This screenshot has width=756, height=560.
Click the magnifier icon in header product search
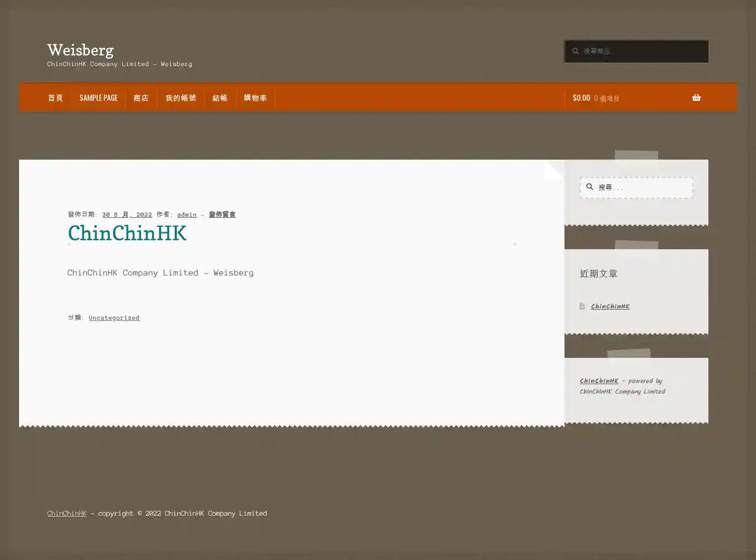coord(575,51)
